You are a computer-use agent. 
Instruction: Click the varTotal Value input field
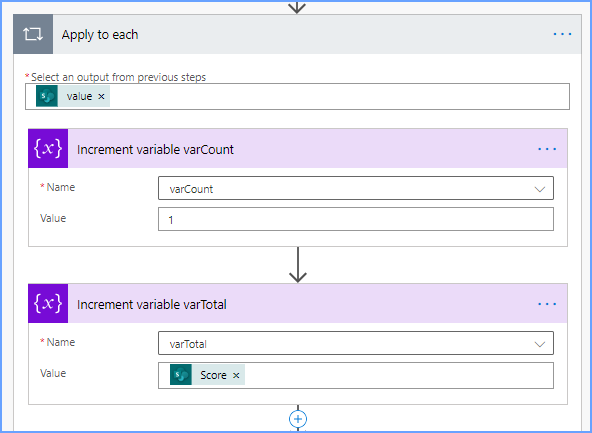[x=356, y=376]
